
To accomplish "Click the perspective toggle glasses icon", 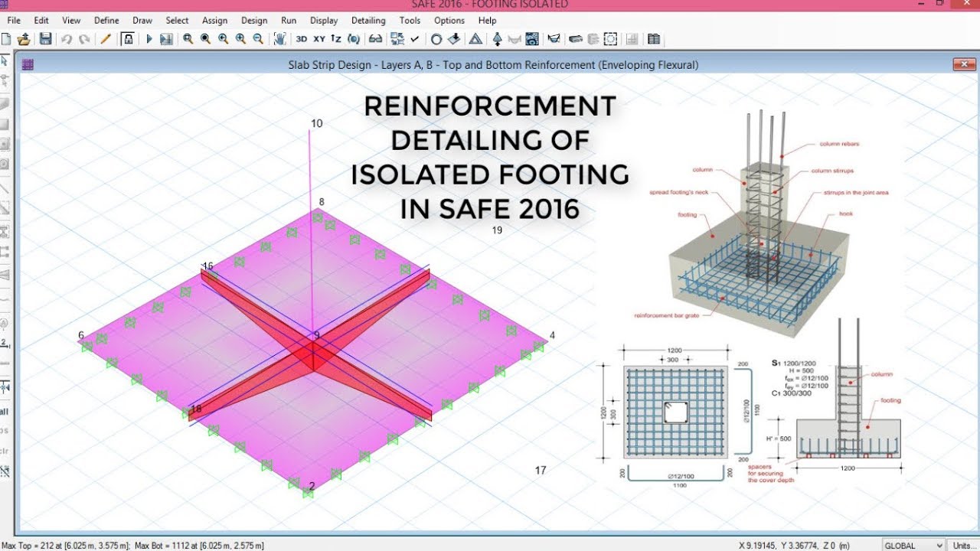I will point(375,39).
